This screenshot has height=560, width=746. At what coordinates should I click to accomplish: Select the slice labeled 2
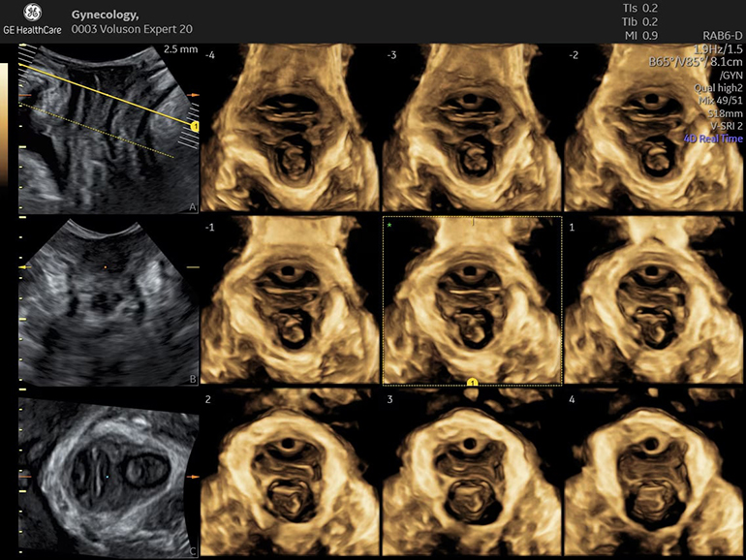[x=290, y=475]
